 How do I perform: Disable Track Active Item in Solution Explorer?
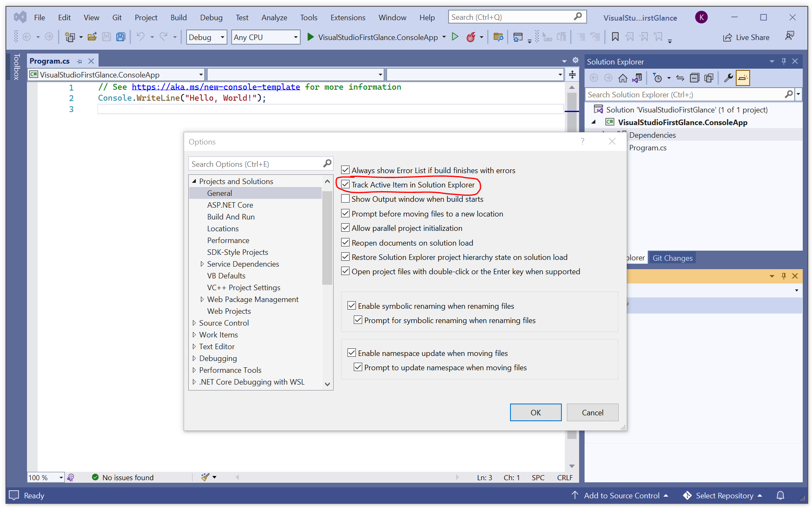pyautogui.click(x=345, y=184)
